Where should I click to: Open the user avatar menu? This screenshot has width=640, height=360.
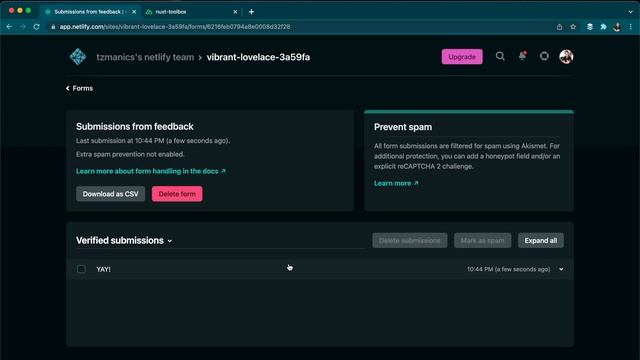click(x=566, y=57)
